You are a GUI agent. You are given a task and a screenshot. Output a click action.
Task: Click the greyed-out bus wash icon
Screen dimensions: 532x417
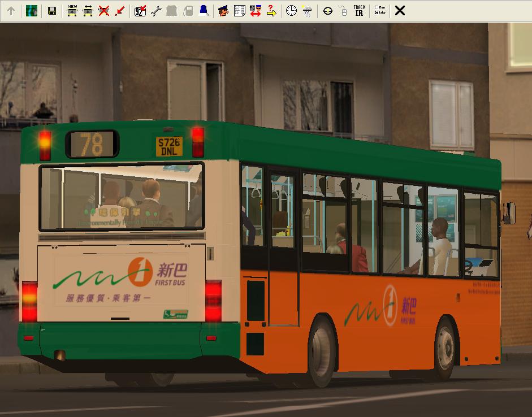(x=172, y=11)
